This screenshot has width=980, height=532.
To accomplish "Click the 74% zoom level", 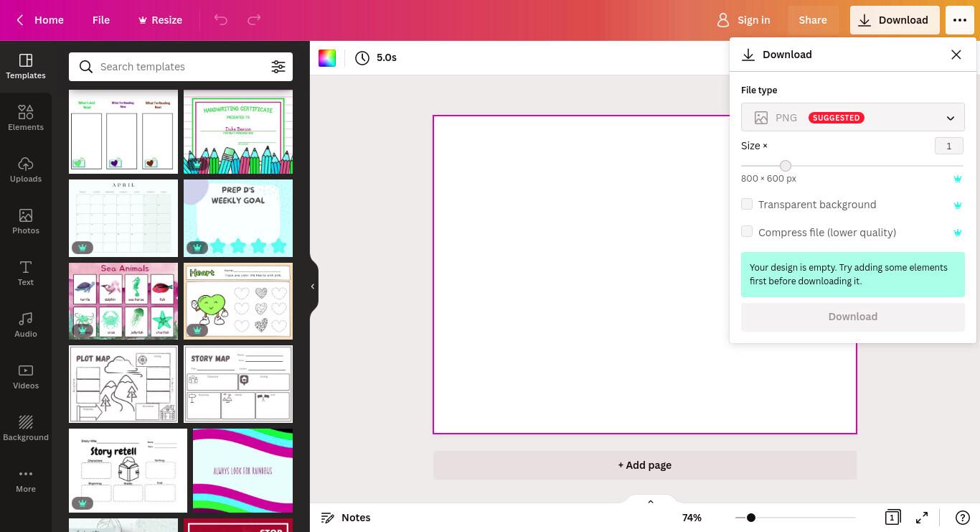I will [x=692, y=518].
